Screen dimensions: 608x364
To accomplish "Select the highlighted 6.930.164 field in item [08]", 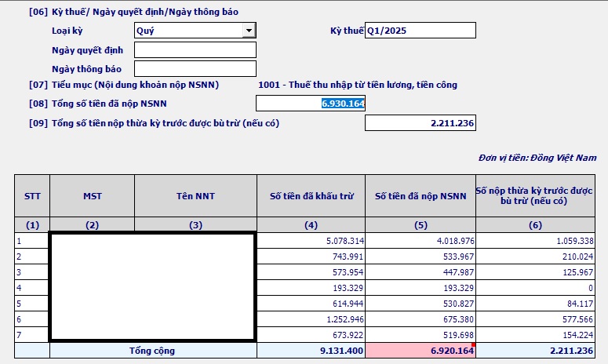I will point(311,104).
